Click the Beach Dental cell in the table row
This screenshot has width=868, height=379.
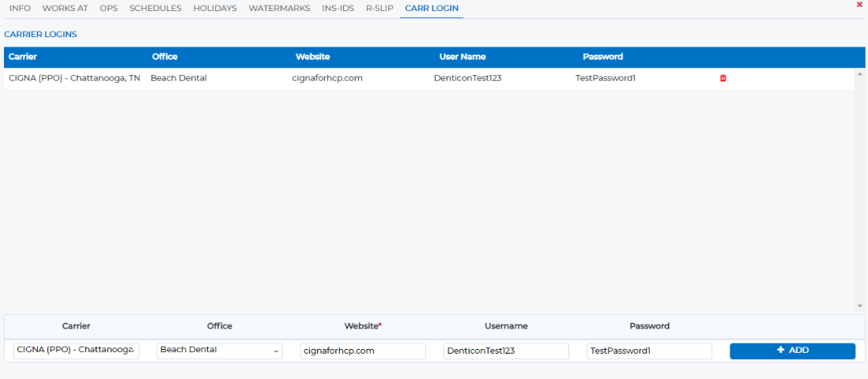point(178,78)
